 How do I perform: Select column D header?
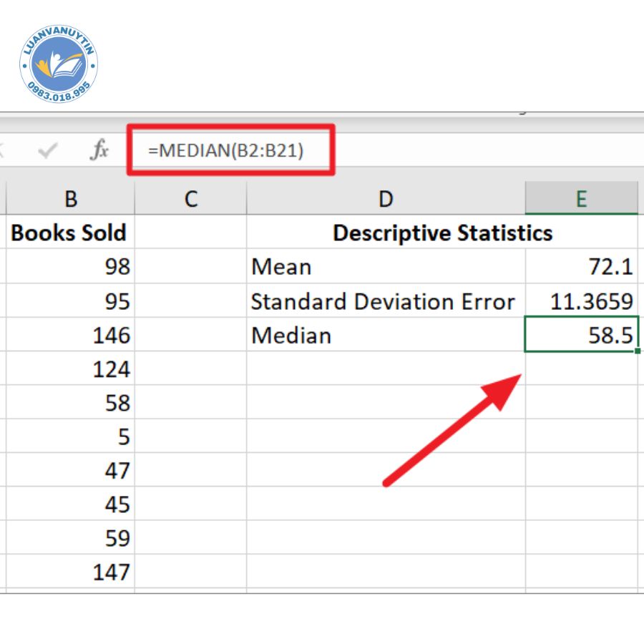point(386,198)
